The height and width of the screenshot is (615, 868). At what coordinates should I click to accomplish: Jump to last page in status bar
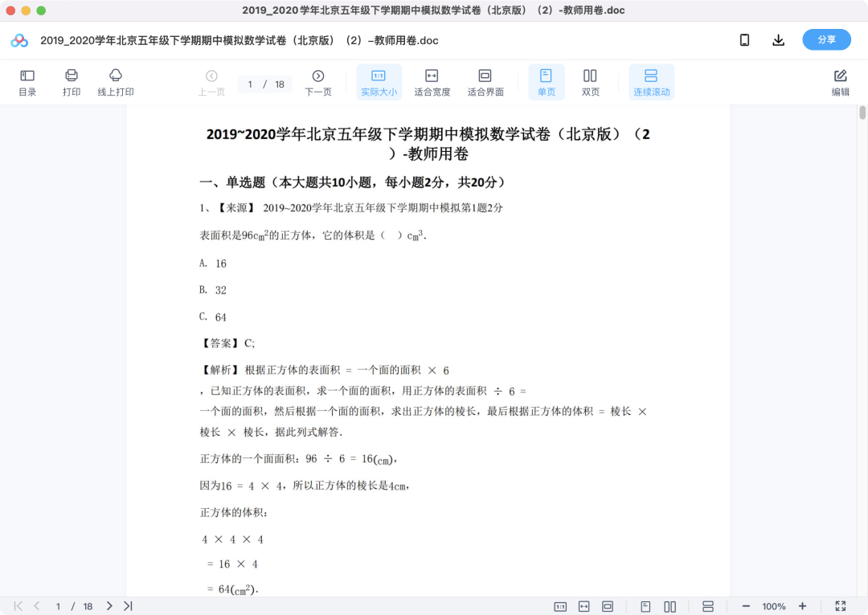(x=128, y=606)
